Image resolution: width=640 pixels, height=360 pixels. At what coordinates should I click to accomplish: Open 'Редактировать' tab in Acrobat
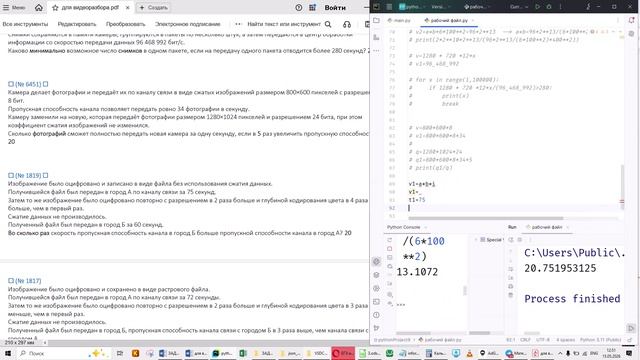77,24
